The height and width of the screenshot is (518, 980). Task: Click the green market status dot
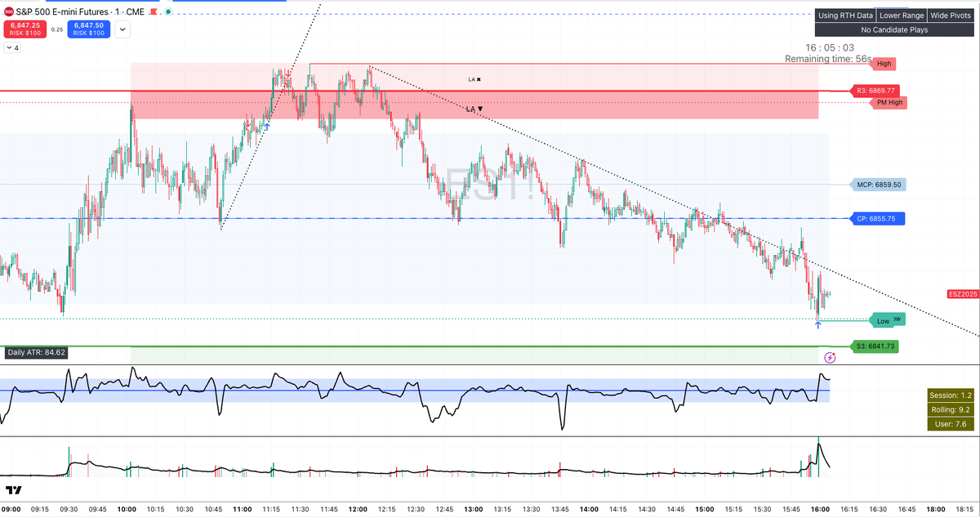coord(168,11)
